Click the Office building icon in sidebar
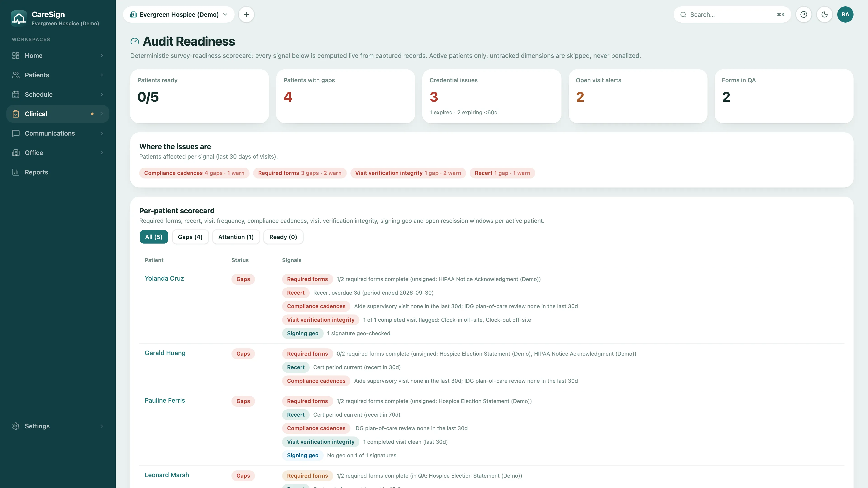 coord(16,153)
